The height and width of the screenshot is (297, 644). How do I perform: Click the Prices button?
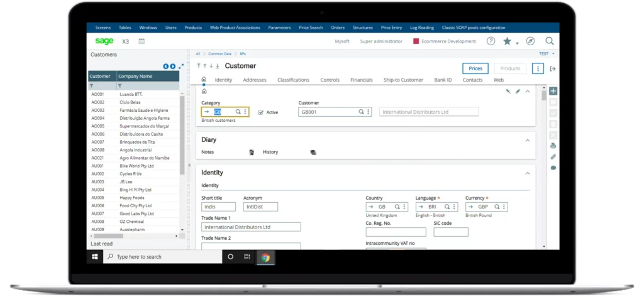pyautogui.click(x=475, y=68)
